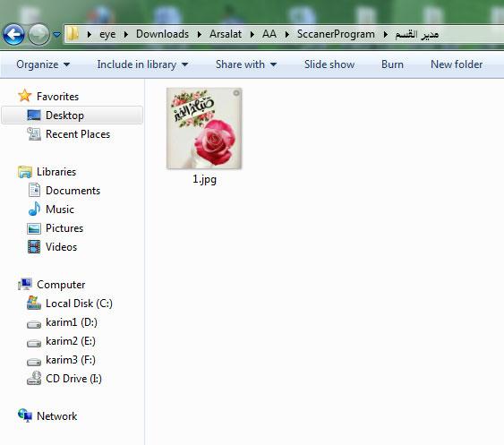Open the recent pages dropdown arrow
This screenshot has width=504, height=445.
click(56, 34)
